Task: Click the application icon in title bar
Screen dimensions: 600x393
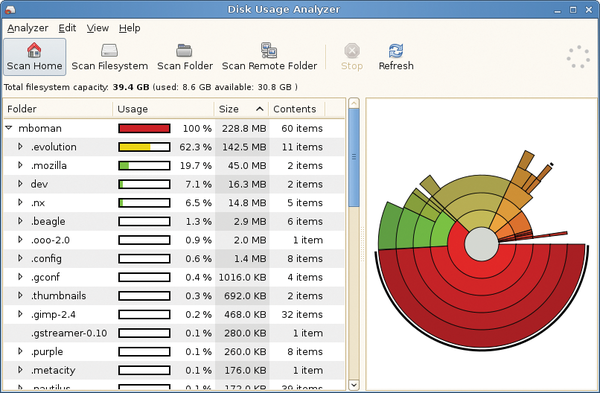Action: pyautogui.click(x=10, y=9)
